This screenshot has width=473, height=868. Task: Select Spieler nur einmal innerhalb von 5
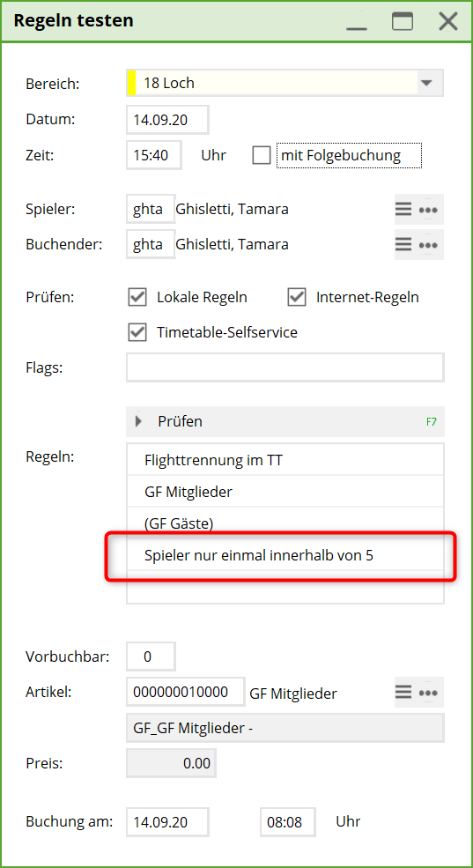pyautogui.click(x=285, y=554)
